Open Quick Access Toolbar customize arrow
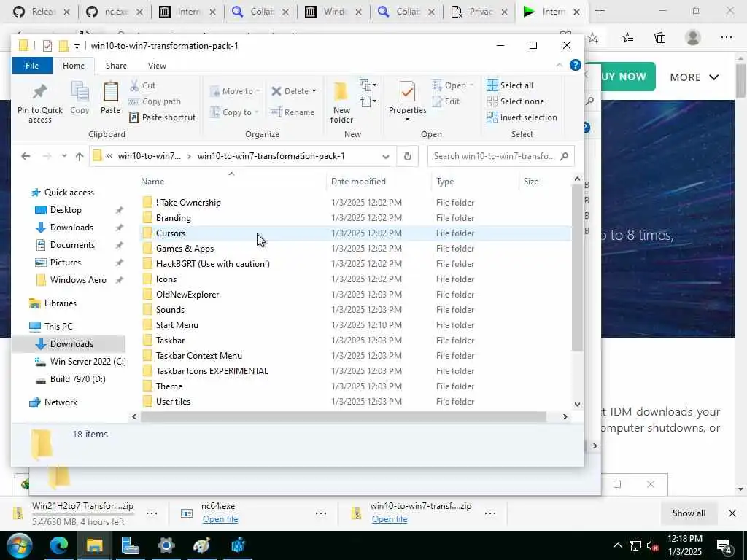 coord(77,46)
